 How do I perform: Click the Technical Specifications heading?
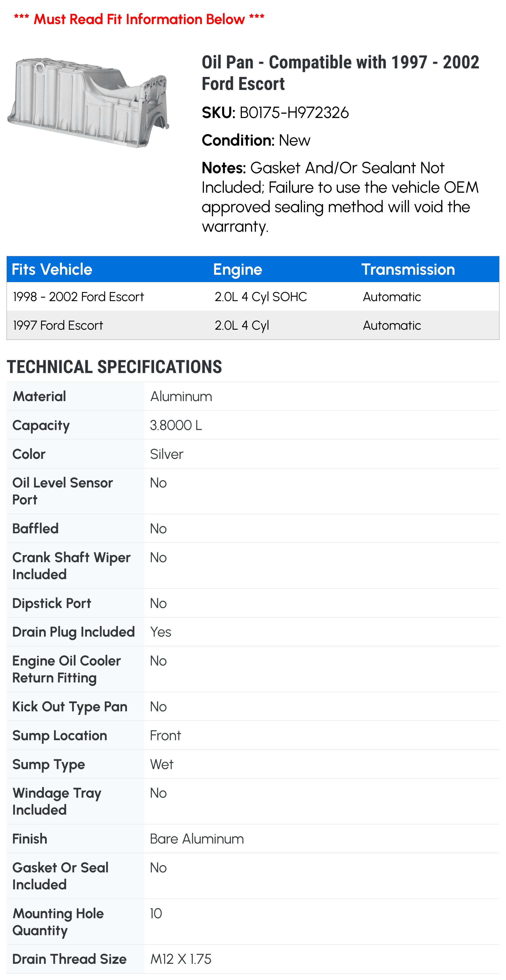114,367
